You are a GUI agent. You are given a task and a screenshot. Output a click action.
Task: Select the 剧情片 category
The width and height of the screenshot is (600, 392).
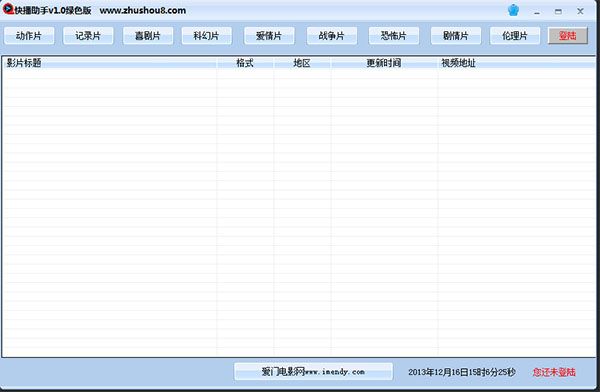[x=456, y=36]
